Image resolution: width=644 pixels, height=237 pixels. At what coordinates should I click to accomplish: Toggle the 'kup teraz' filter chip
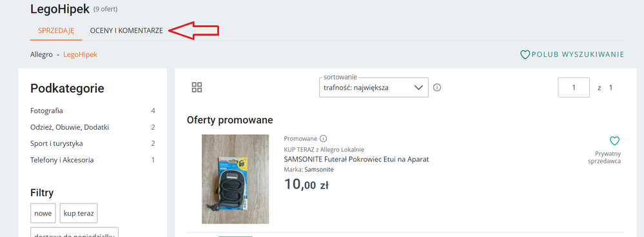79,213
